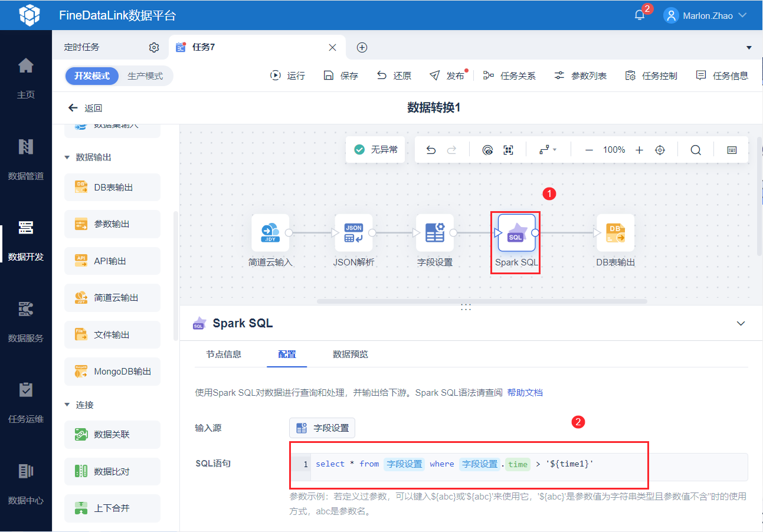Select 上下合并 operator
The width and height of the screenshot is (763, 532).
pos(112,508)
